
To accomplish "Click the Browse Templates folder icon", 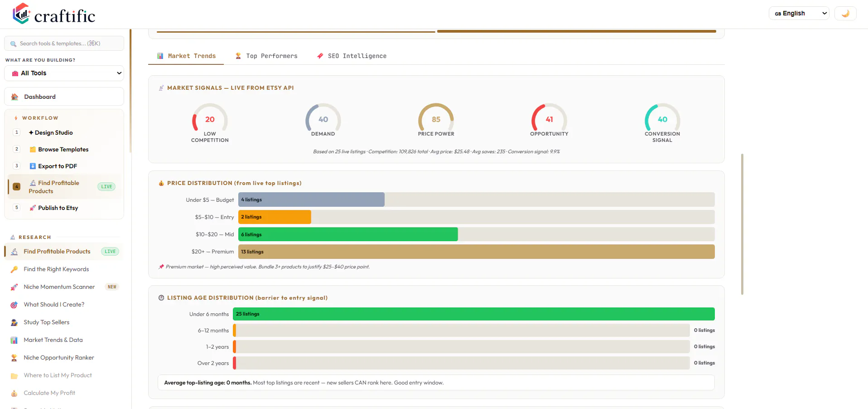I will [x=33, y=149].
